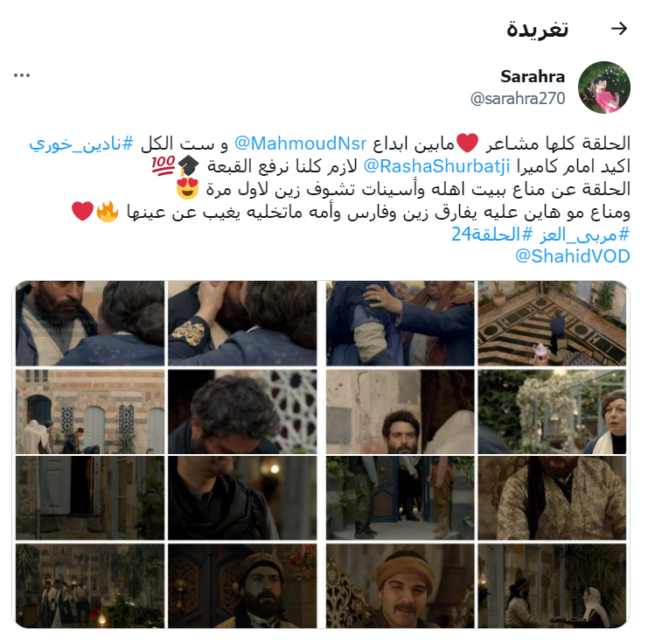Open the @RashaShurbatji mention

click(x=436, y=166)
